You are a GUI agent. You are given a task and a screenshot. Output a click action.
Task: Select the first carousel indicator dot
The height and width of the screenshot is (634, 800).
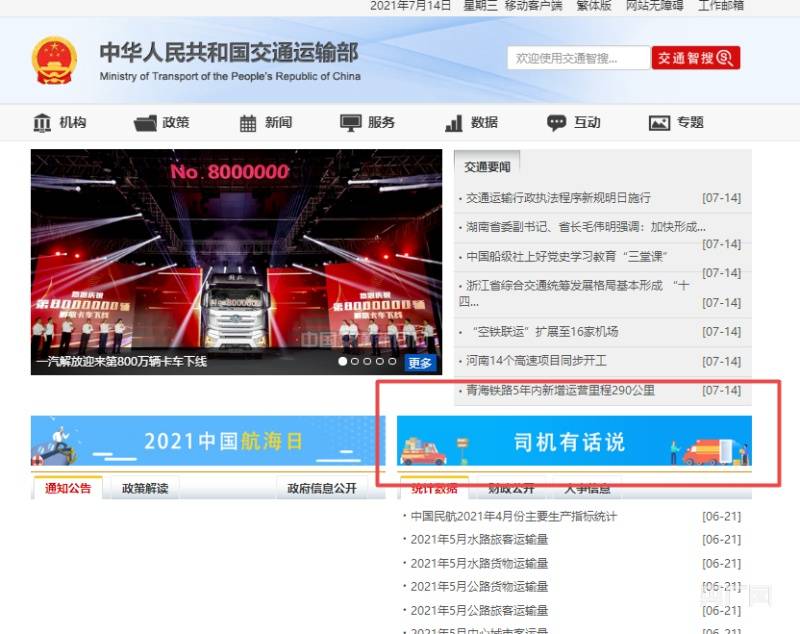pyautogui.click(x=342, y=361)
